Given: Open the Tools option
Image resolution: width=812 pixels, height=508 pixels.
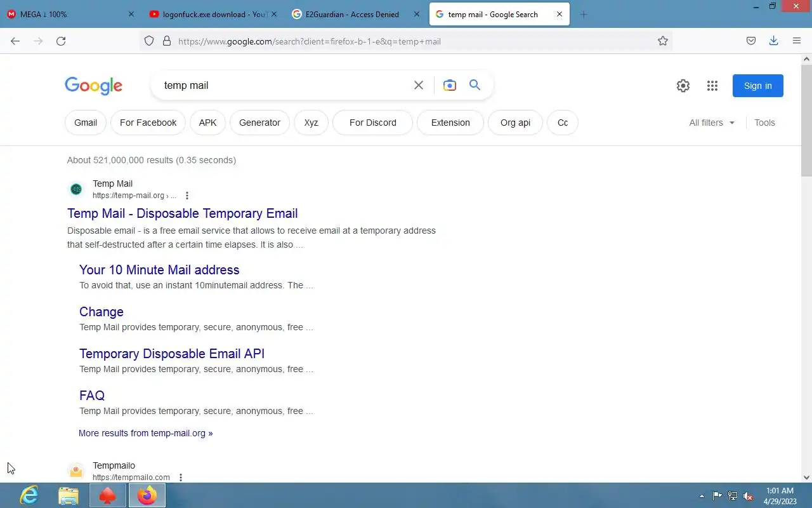Looking at the screenshot, I should tap(764, 123).
